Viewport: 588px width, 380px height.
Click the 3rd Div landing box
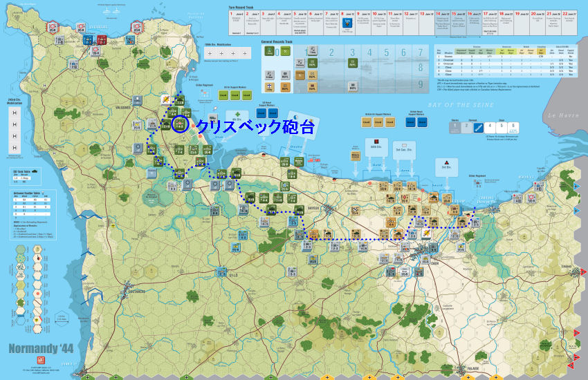446,167
